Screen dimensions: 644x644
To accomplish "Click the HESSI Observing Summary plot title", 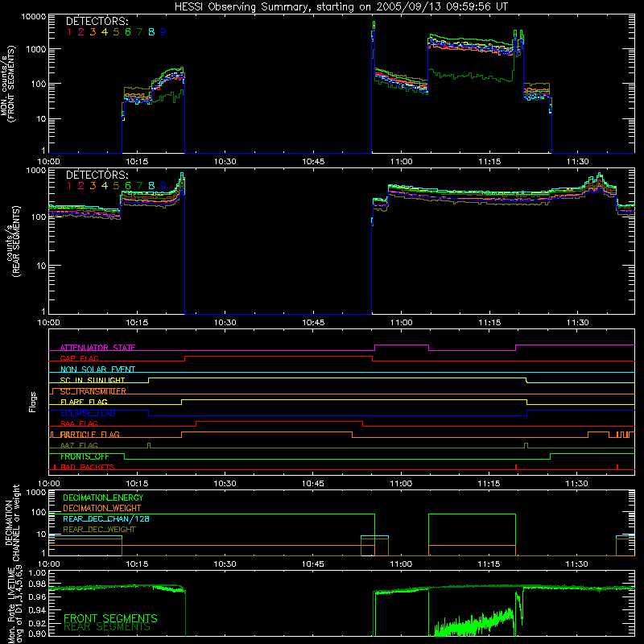I will pyautogui.click(x=341, y=7).
